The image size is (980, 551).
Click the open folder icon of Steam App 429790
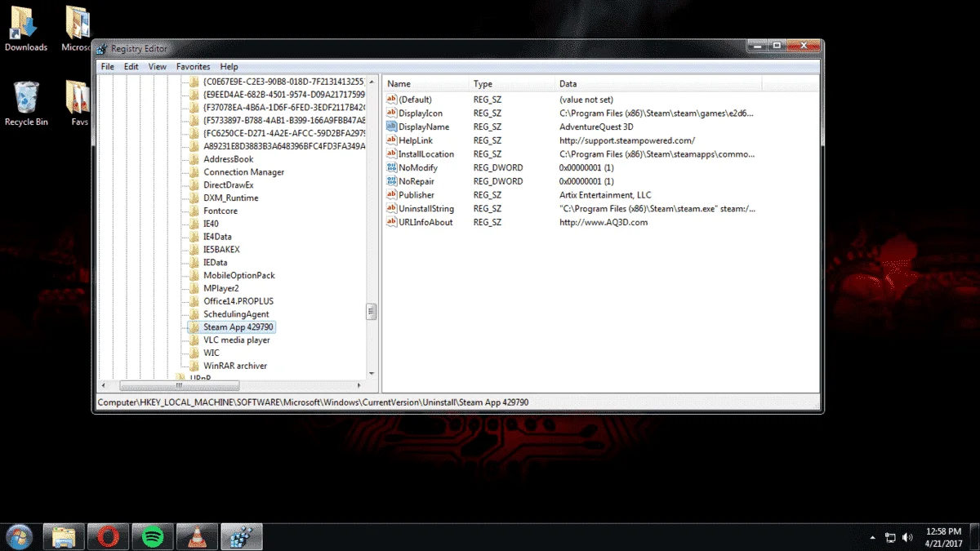click(x=194, y=327)
